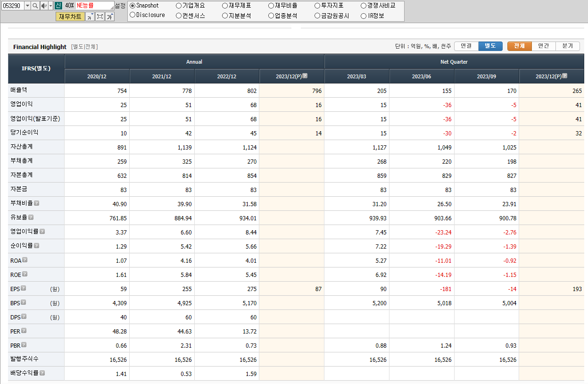Click the Financial Highlight section title
This screenshot has height=384, width=588.
(40, 47)
